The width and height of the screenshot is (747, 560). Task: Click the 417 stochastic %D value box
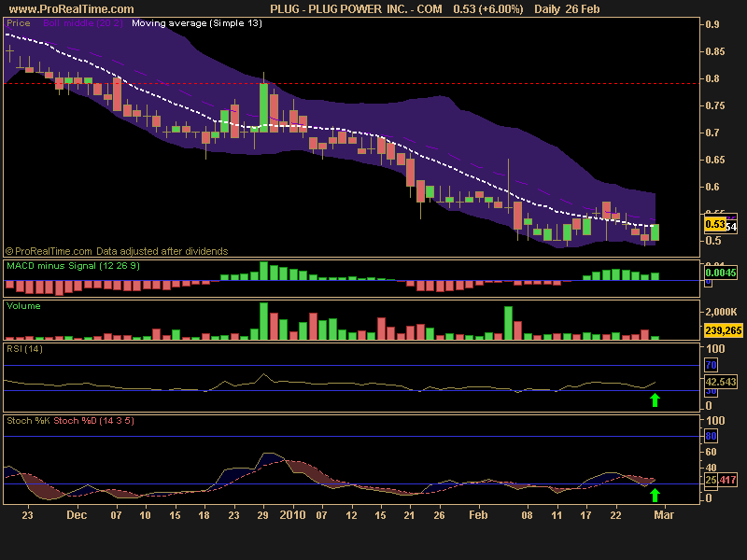pos(727,480)
